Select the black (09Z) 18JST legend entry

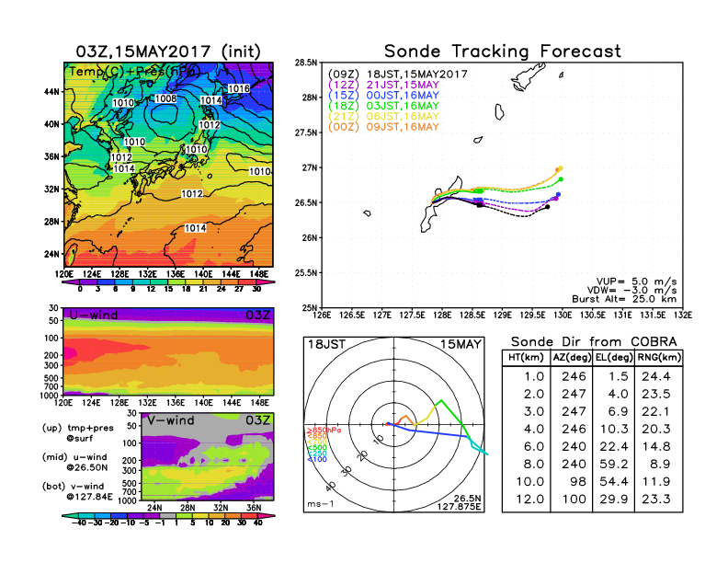point(398,74)
